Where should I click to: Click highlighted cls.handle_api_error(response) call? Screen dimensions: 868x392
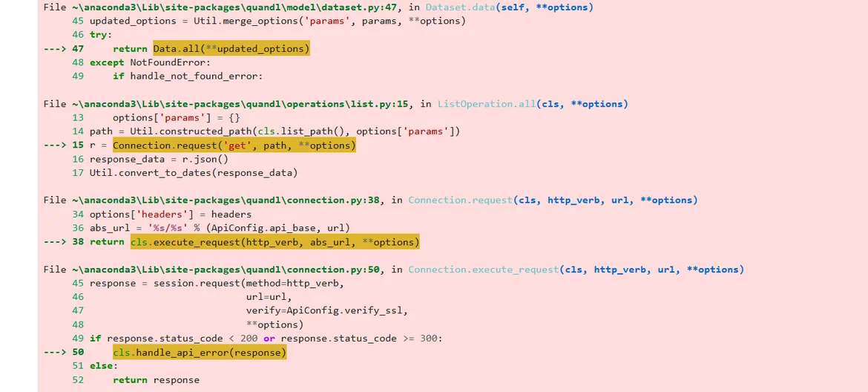click(199, 353)
